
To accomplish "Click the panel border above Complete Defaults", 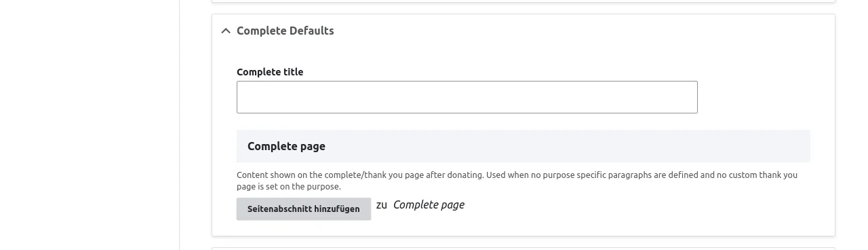I will pos(524,2).
